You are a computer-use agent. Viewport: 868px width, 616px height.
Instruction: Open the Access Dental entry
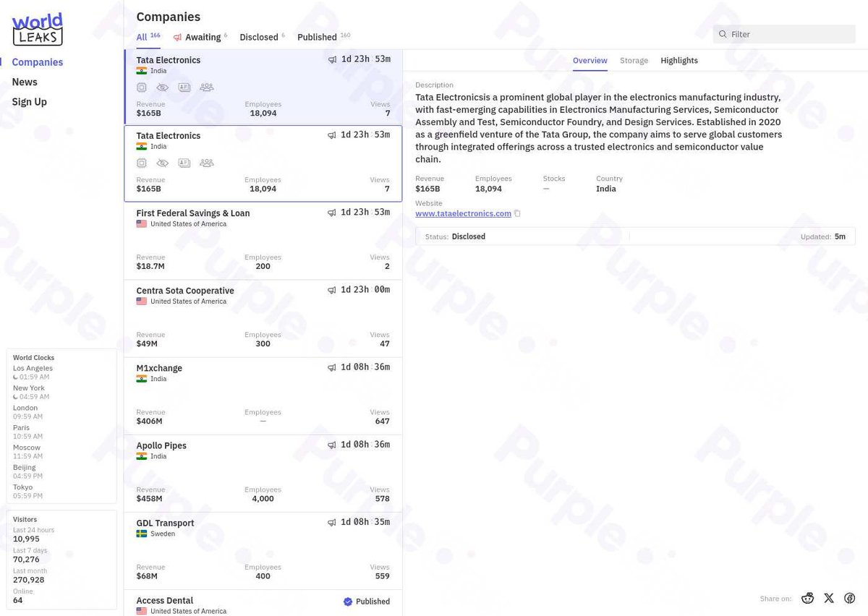click(x=263, y=603)
